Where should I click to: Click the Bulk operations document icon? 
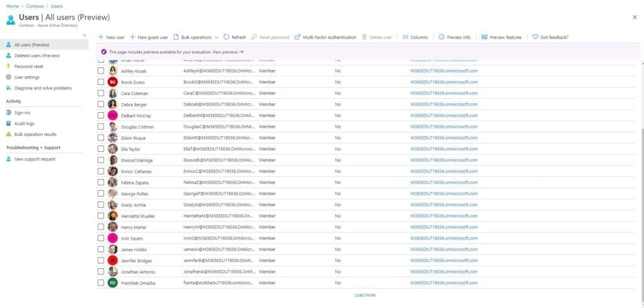pos(176,37)
